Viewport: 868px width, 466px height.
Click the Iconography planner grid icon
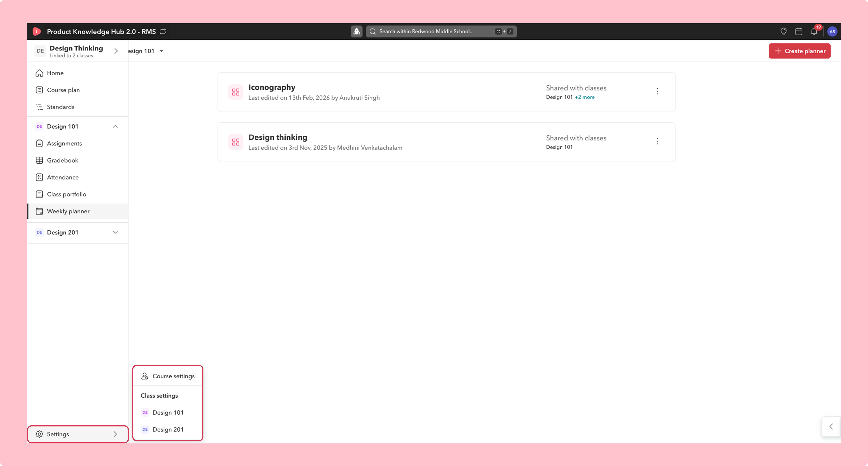236,92
